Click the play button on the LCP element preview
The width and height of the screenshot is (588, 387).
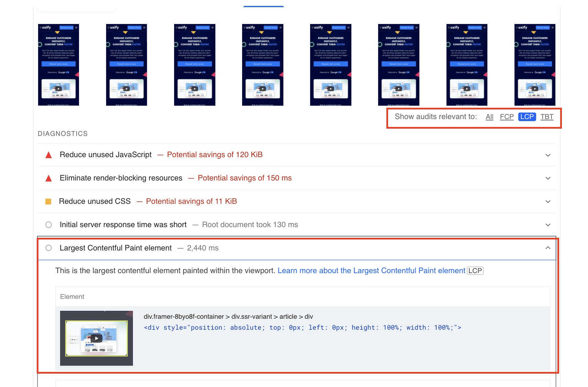click(97, 338)
